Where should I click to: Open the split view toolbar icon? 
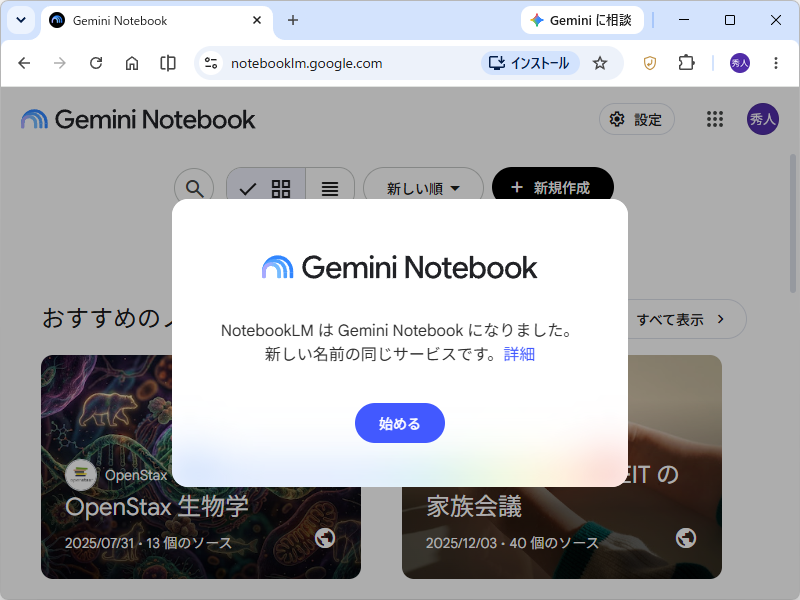(168, 63)
